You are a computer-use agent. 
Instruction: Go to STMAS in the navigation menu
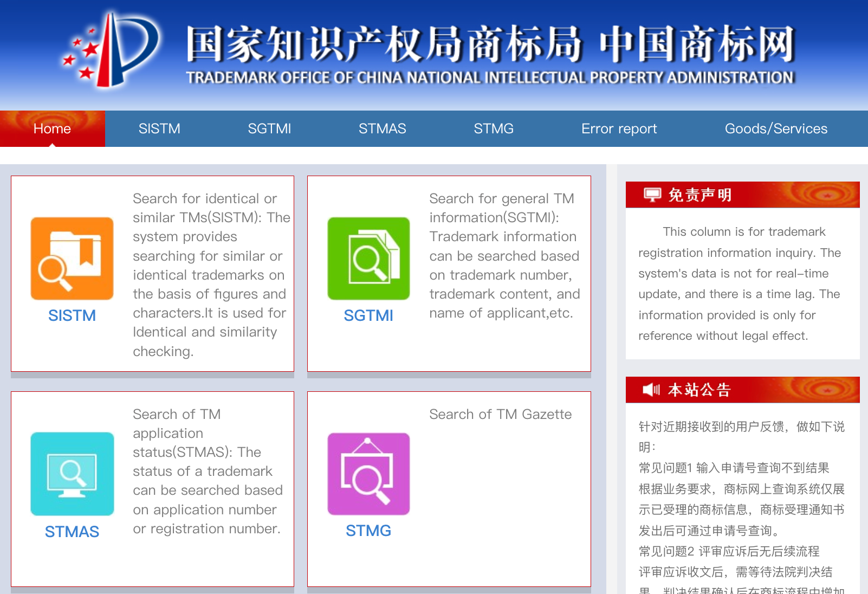[382, 128]
